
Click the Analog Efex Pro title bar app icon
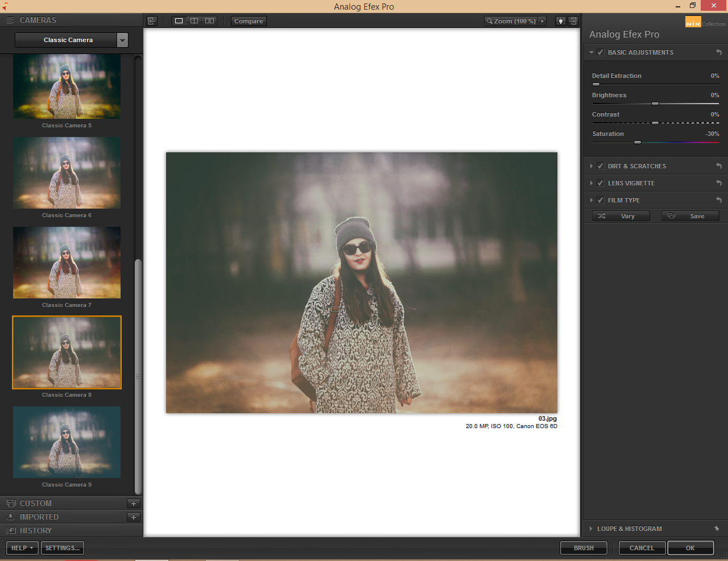pos(5,7)
